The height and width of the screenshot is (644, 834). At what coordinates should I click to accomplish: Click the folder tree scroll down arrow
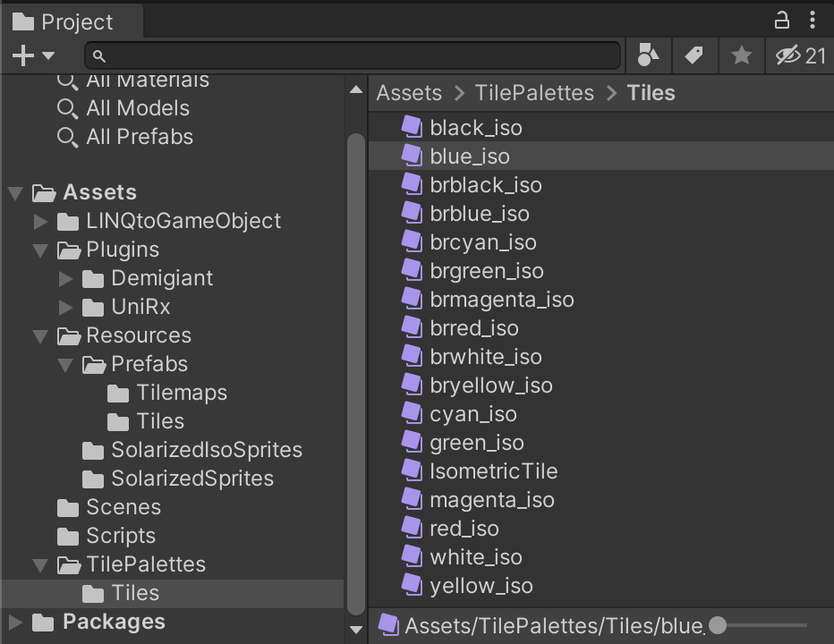click(356, 630)
